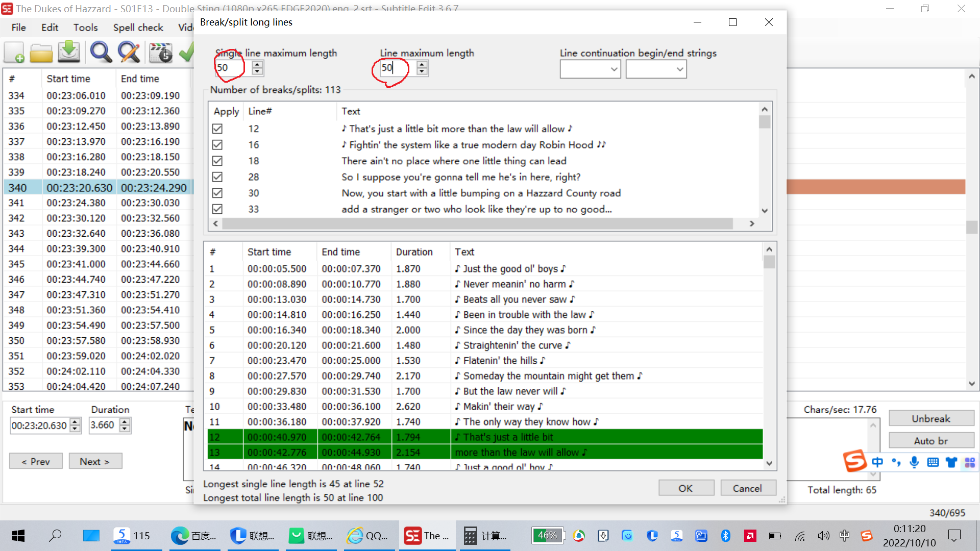Start Sogou voice input from the input bar

914,462
